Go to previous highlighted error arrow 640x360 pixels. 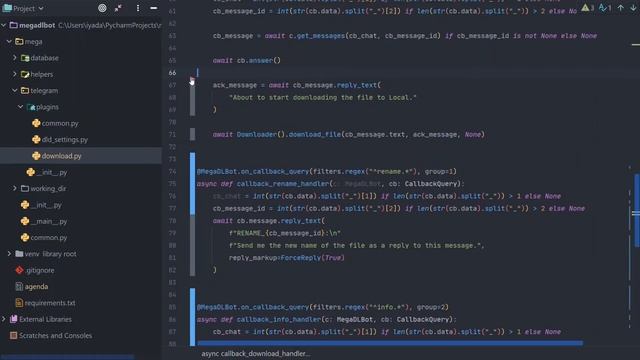coord(620,8)
